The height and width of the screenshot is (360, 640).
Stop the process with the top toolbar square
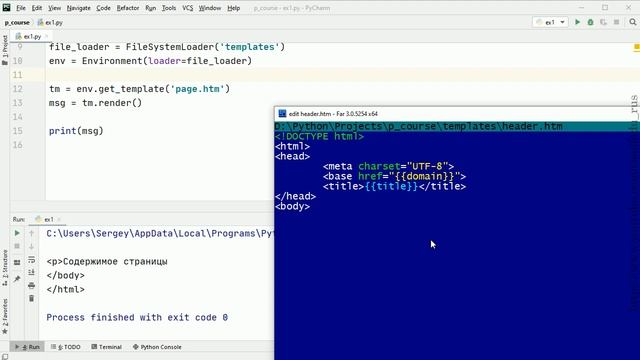tap(616, 22)
